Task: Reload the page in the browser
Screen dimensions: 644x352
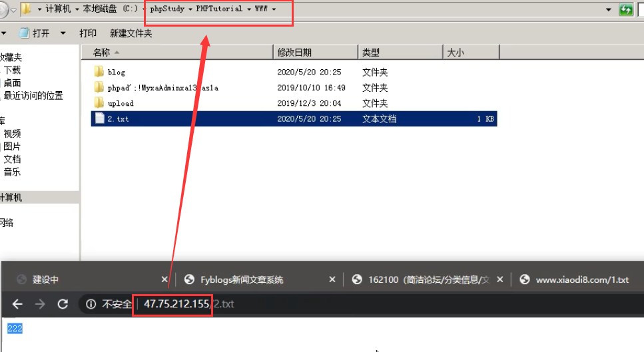Action: [x=63, y=304]
